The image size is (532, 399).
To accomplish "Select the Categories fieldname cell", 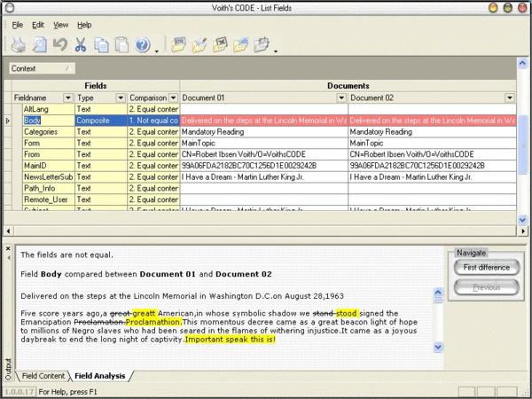I will point(49,131).
